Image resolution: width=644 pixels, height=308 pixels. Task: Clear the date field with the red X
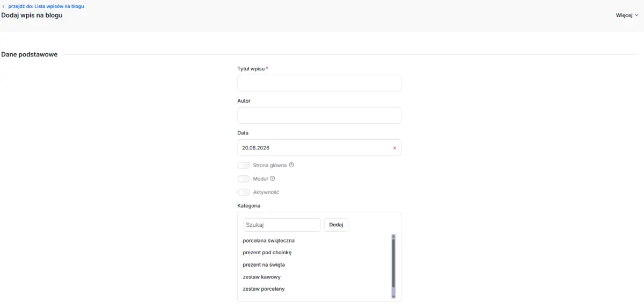[x=394, y=148]
